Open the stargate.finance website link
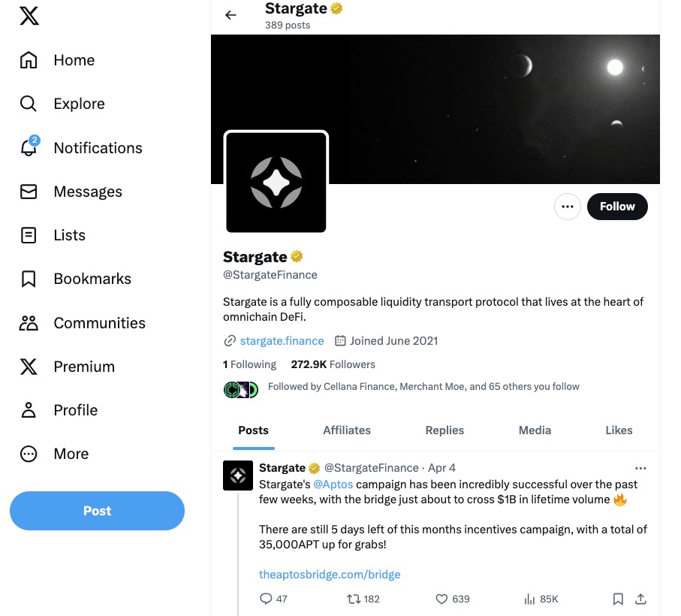 click(282, 341)
